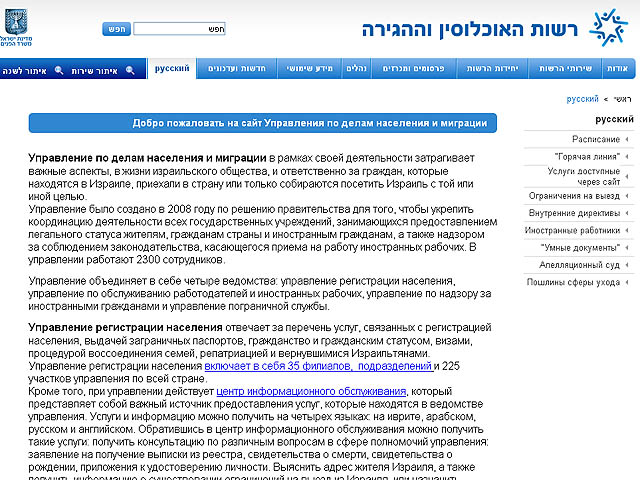Viewport: 640px width, 480px height.
Task: Open Услуги доступные через сайт sidebar item
Action: (x=584, y=176)
